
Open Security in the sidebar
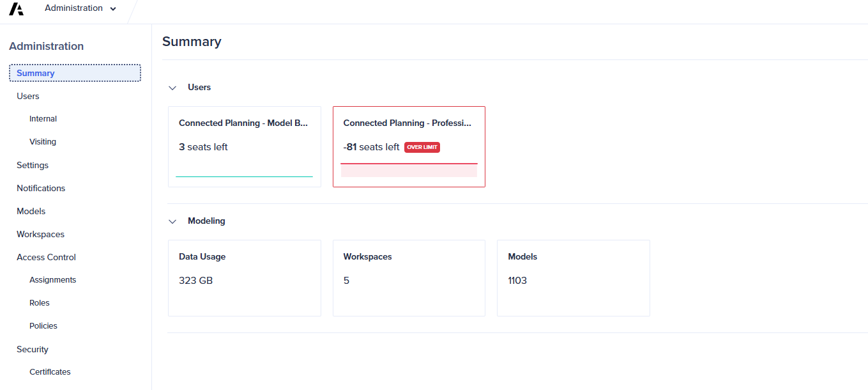(33, 349)
